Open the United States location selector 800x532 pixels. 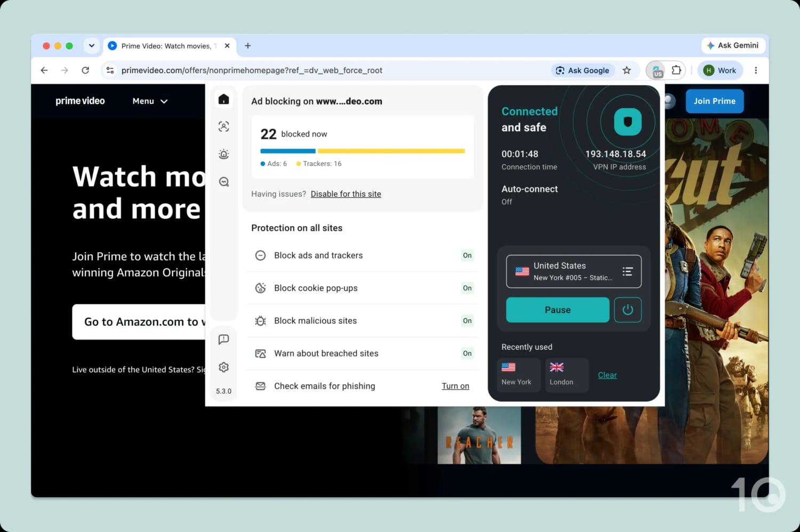574,271
